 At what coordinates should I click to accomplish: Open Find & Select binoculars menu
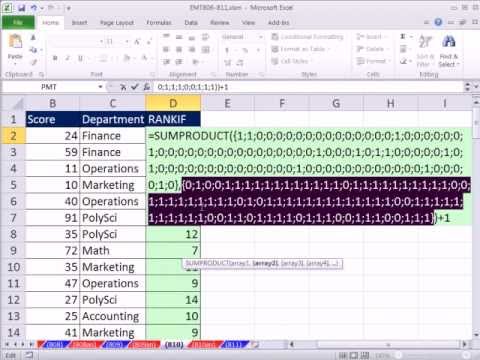pos(449,51)
